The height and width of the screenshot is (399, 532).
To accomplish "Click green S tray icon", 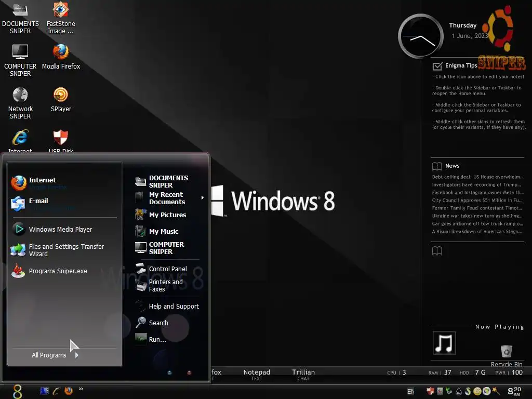I will coord(468,391).
